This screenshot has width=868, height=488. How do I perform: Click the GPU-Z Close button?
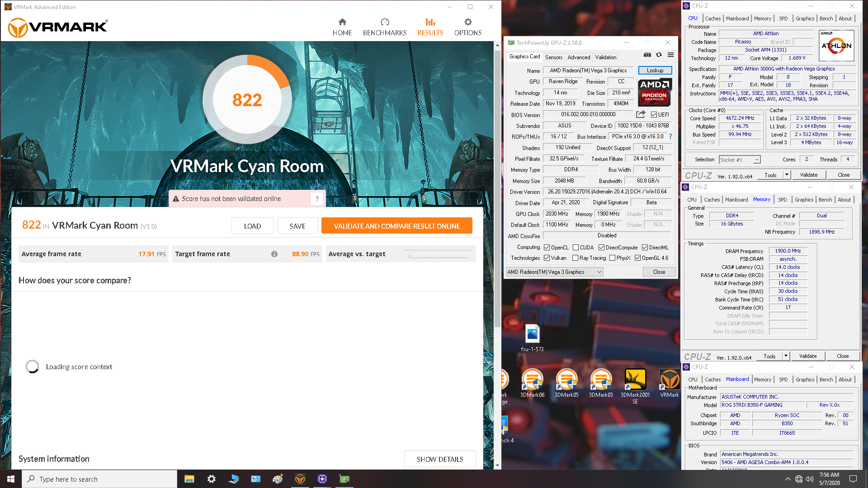click(x=659, y=272)
